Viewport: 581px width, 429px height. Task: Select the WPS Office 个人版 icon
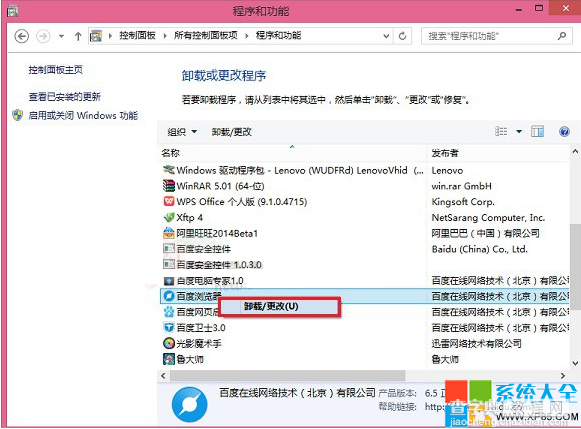169,202
